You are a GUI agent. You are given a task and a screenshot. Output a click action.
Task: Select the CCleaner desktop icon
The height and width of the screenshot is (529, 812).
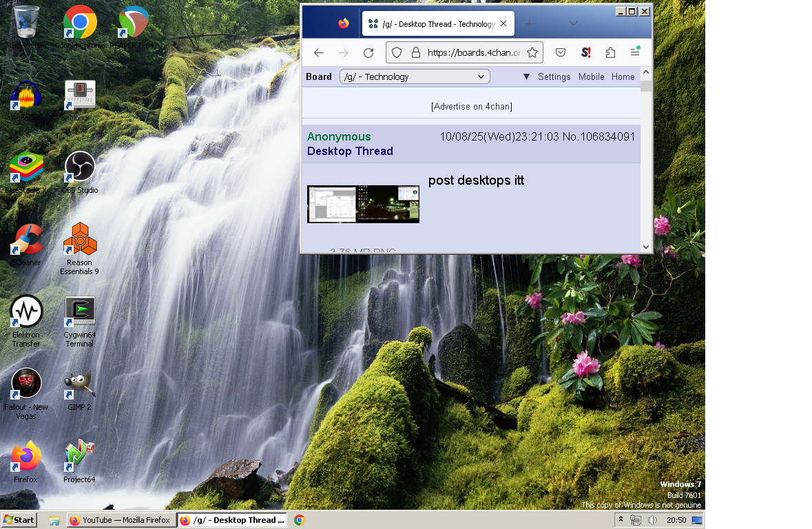[26, 245]
